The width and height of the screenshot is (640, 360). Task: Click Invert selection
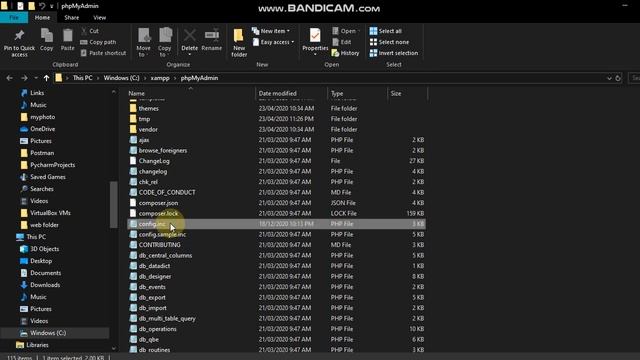[x=393, y=53]
